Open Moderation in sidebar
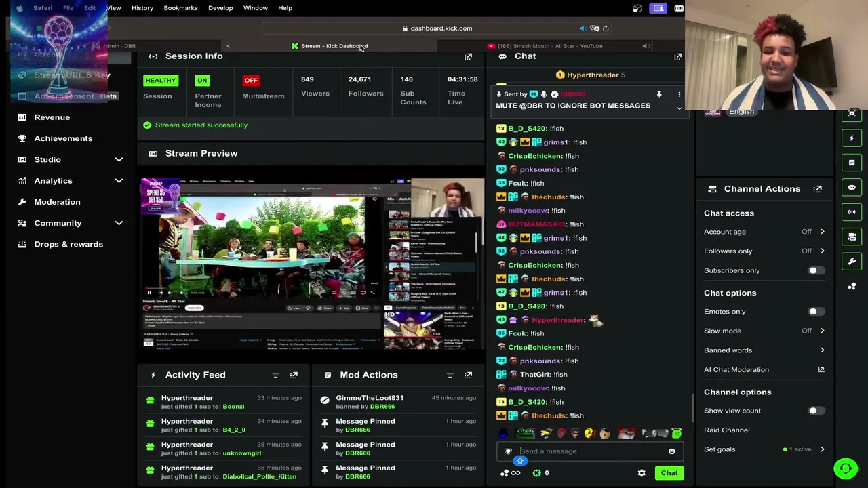This screenshot has height=488, width=868. point(57,202)
